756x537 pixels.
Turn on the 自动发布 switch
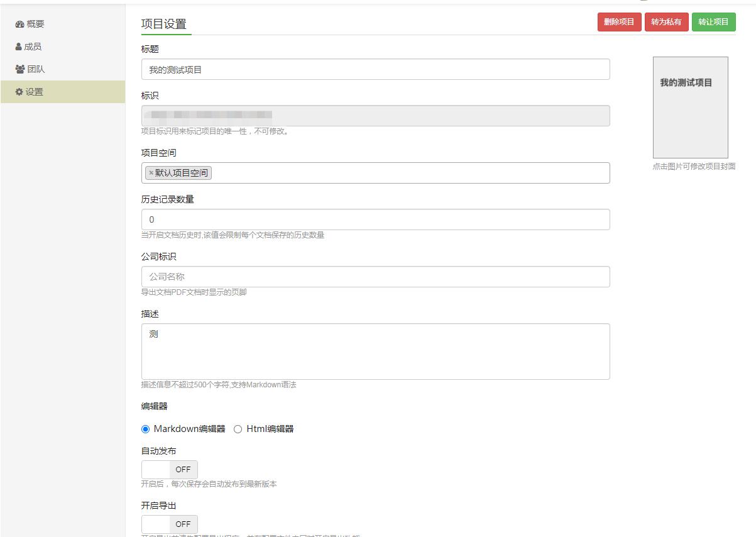(x=169, y=469)
